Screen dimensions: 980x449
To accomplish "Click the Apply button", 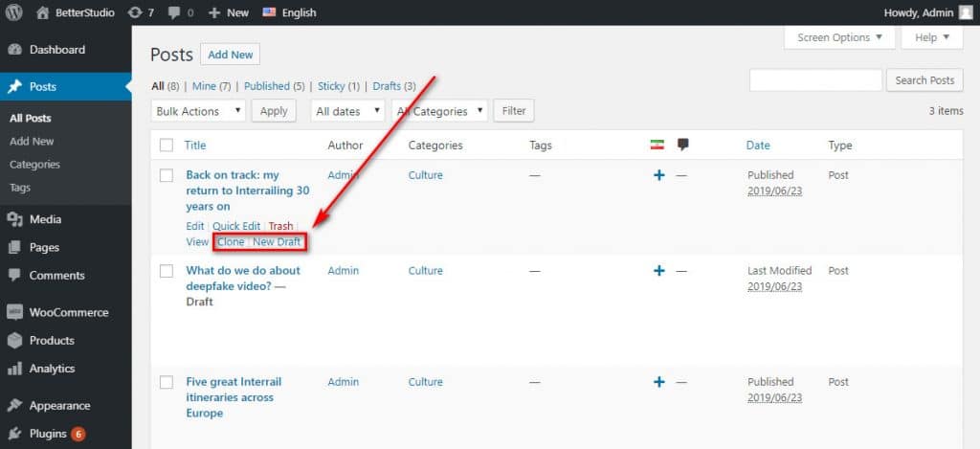I will click(274, 111).
